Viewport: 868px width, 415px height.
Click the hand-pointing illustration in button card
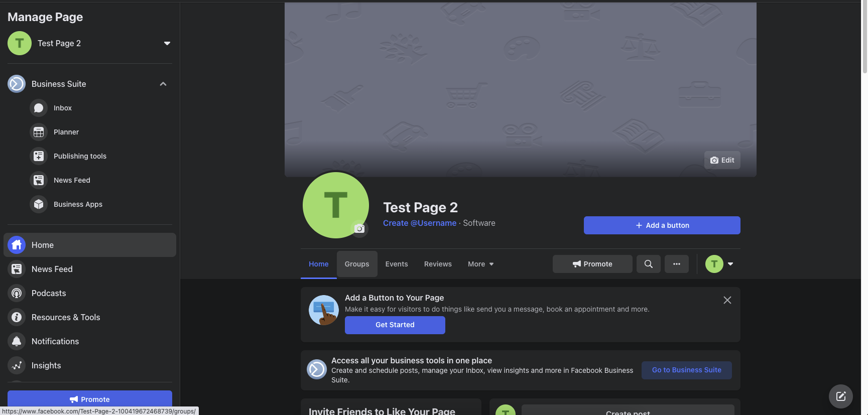(324, 310)
